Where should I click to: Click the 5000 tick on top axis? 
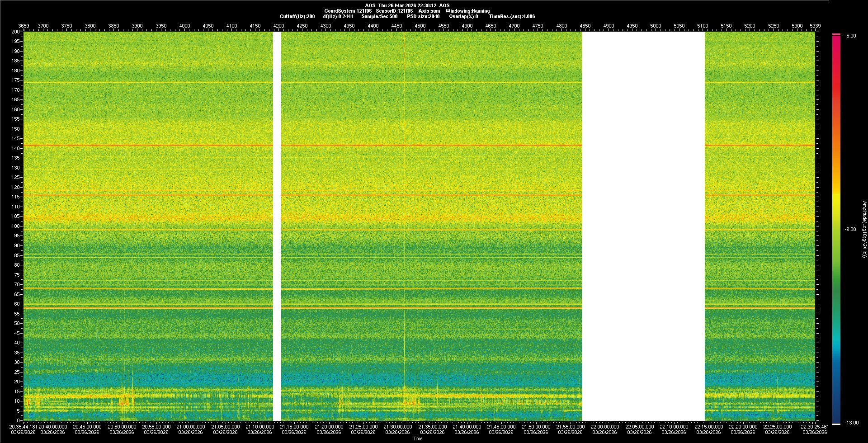pyautogui.click(x=656, y=26)
